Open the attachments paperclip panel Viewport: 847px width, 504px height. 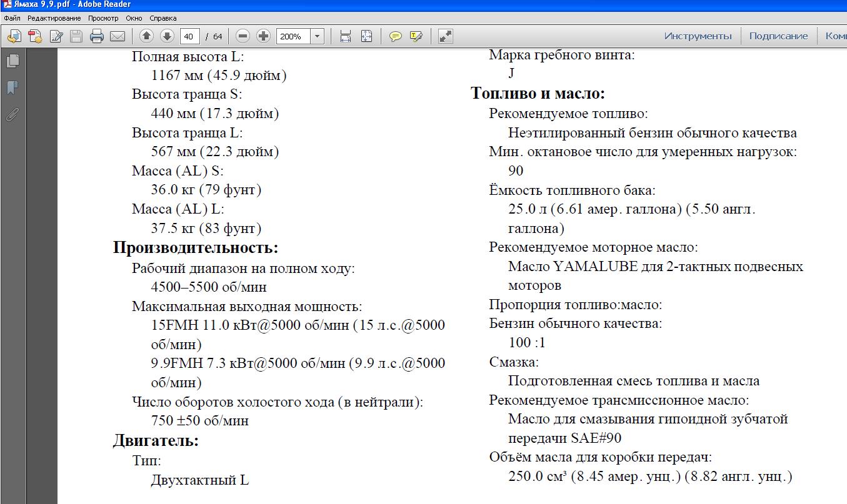pyautogui.click(x=13, y=114)
